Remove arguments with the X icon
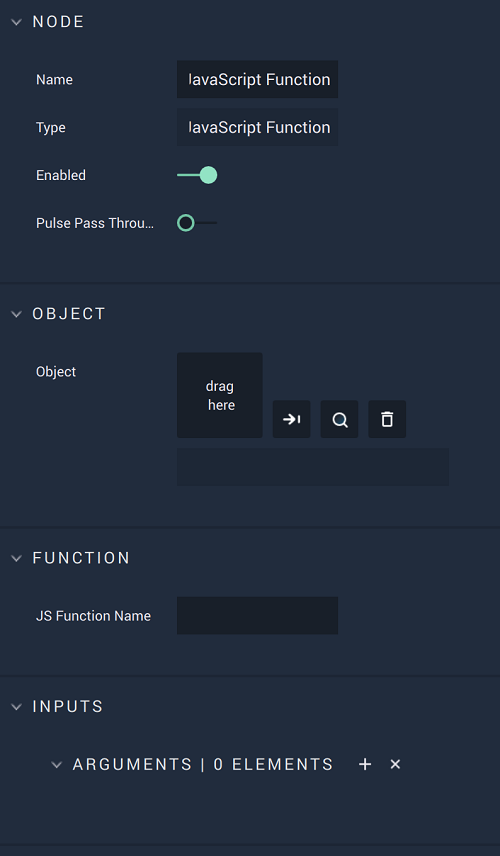The height and width of the screenshot is (856, 500). pyautogui.click(x=395, y=764)
